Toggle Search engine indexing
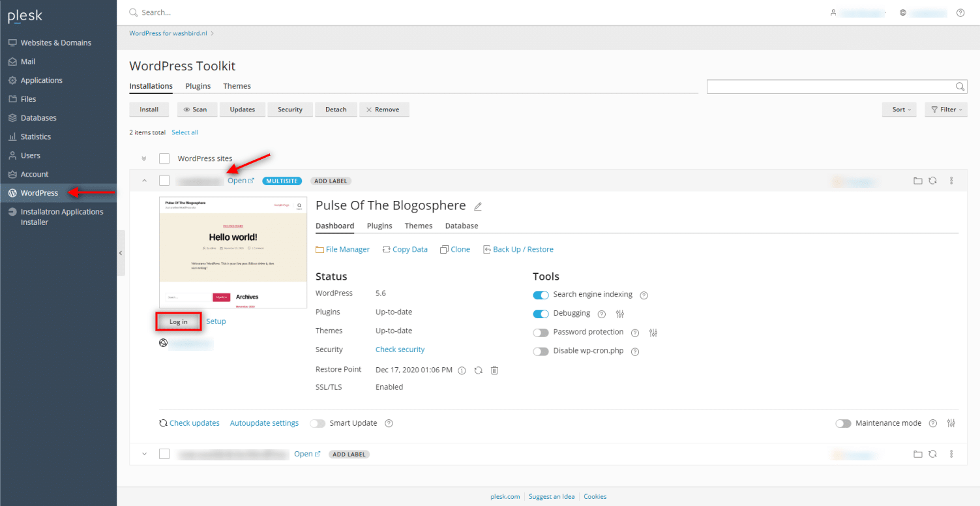980x506 pixels. click(x=541, y=295)
